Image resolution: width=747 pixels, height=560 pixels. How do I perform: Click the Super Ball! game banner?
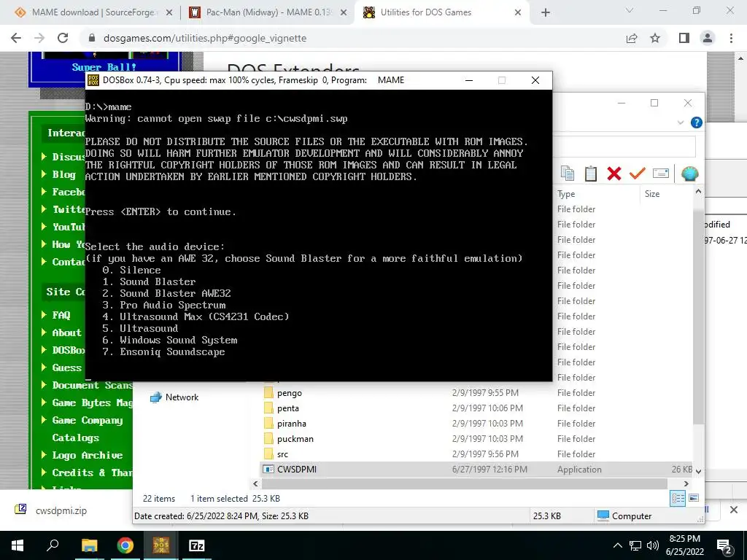[x=104, y=66]
